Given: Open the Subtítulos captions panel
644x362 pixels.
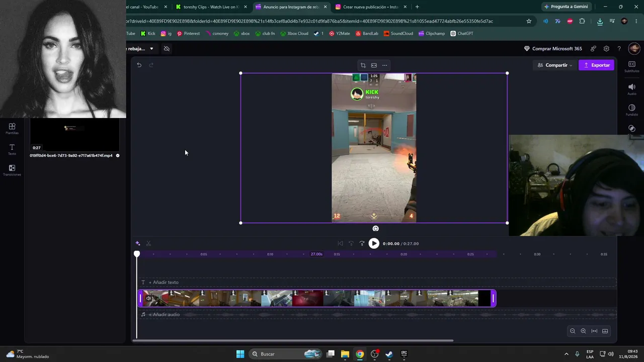Looking at the screenshot, I should coord(632,66).
